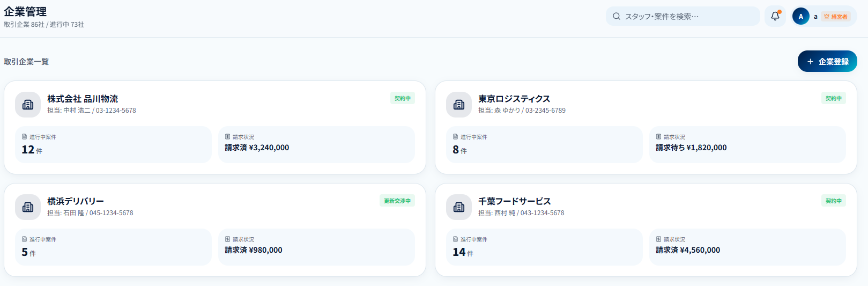The height and width of the screenshot is (286, 868).
Task: Open 株式会社 品川物流 company name
Action: (x=83, y=99)
